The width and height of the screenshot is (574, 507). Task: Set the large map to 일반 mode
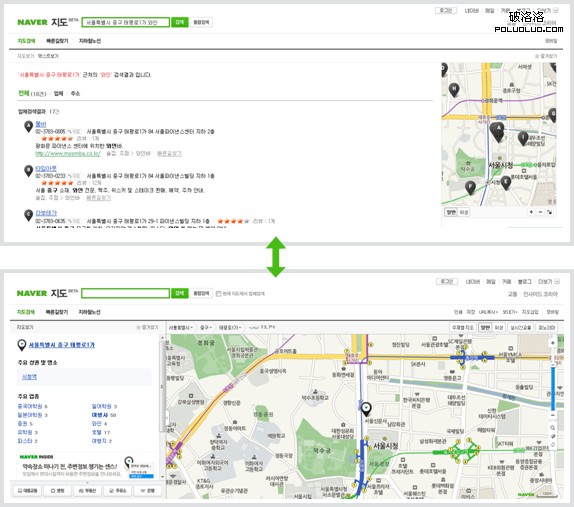coord(485,327)
